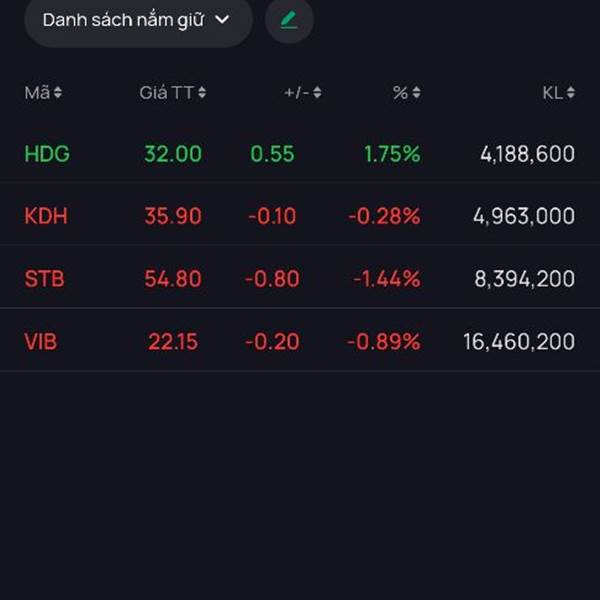Select KDH change value -0.10

pyautogui.click(x=272, y=216)
